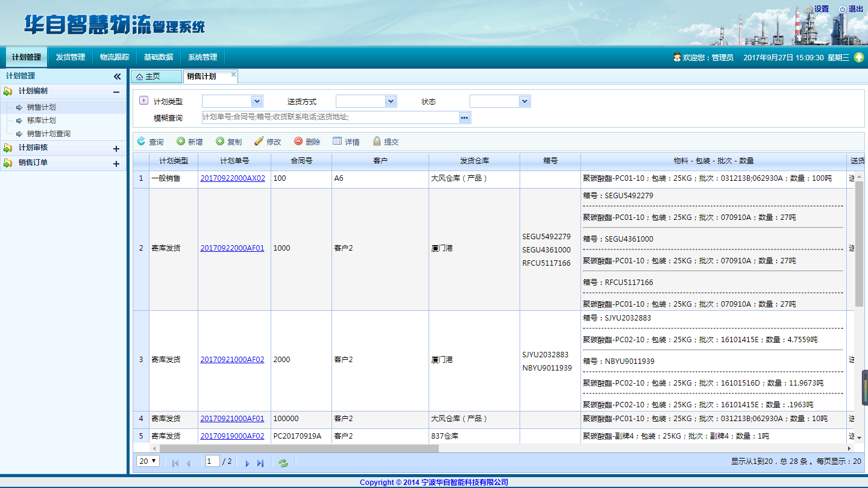Screen dimensions: 868x488
Task: Click the green up-arrow icon beside 星期三
Action: coord(859,57)
